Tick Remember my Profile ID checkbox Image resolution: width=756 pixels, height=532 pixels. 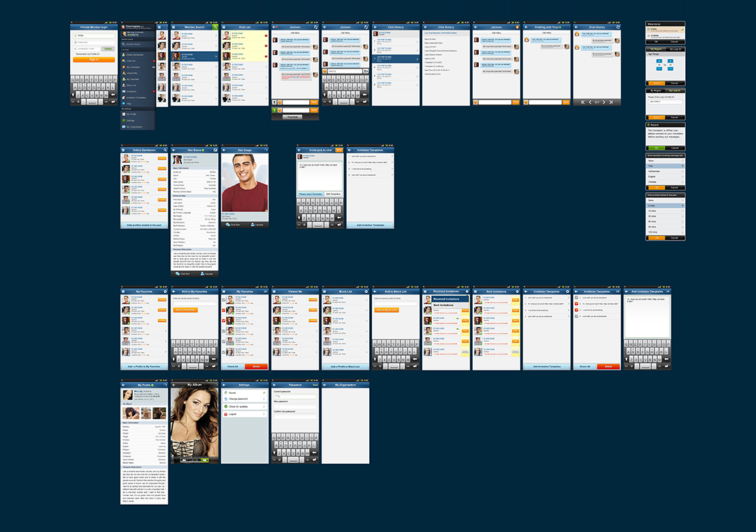click(74, 54)
